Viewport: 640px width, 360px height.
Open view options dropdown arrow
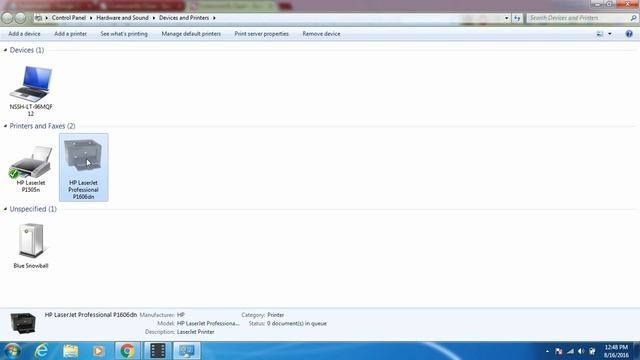coord(610,34)
